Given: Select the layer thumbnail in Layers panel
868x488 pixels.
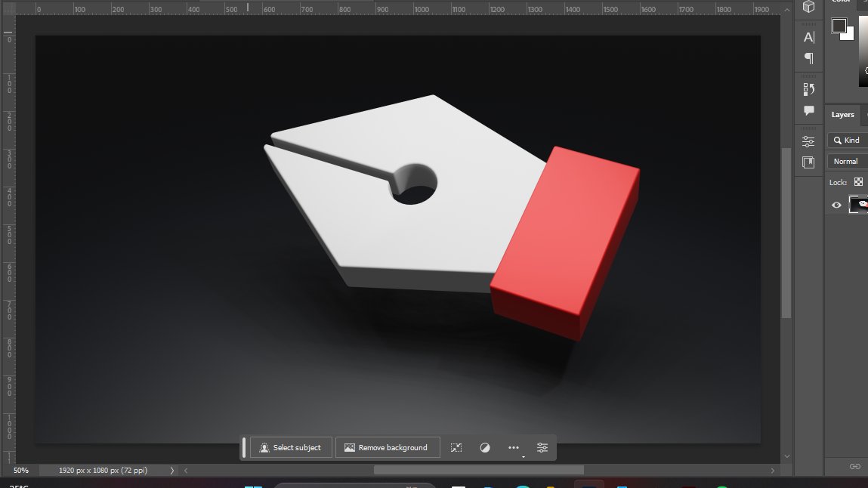Looking at the screenshot, I should (859, 205).
